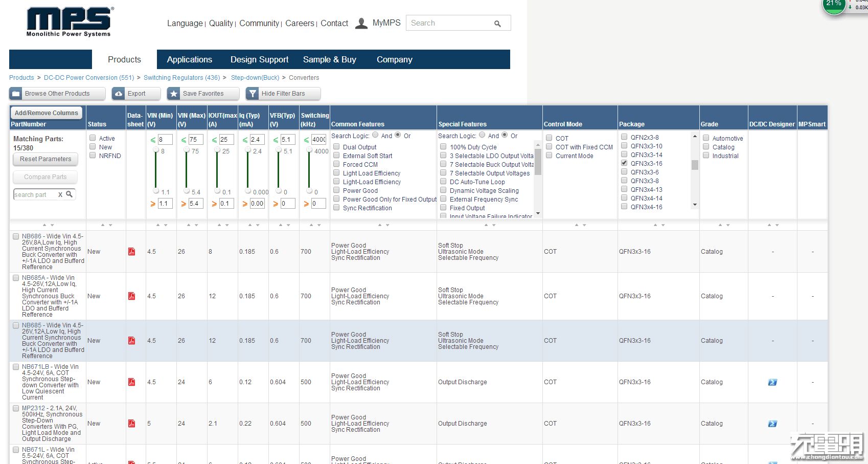Open the Language menu
This screenshot has height=464, width=868.
185,23
